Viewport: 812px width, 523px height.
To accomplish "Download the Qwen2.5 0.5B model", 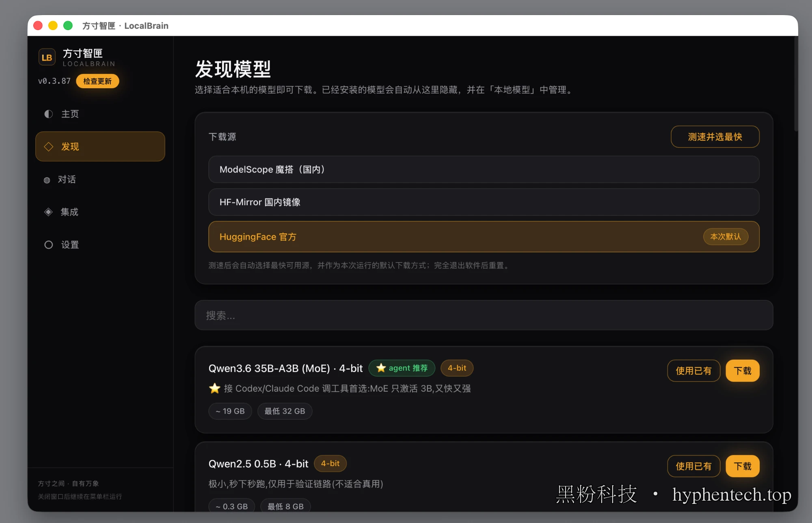I will coord(743,466).
